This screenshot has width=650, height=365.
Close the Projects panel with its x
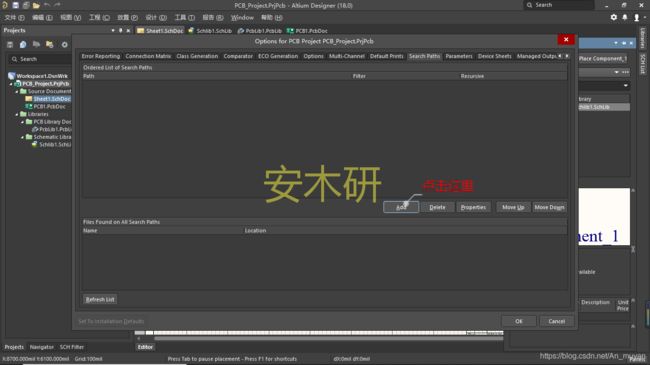tap(129, 30)
